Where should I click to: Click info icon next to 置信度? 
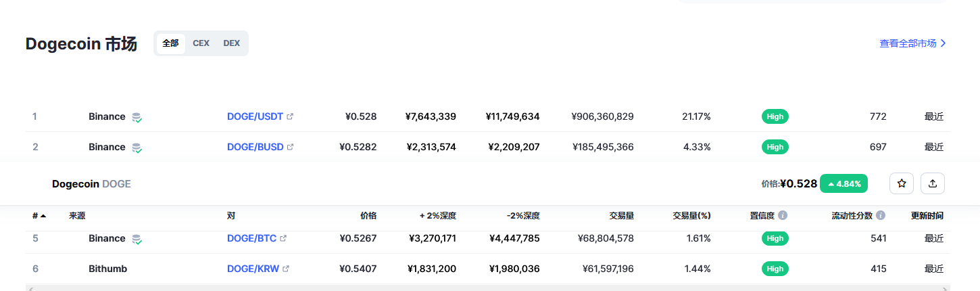pos(783,216)
